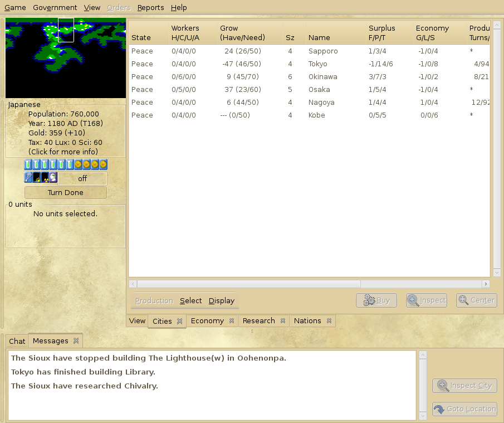Screen dimensions: 504x423
Task: Click the government bust indicator icon
Action: [53, 177]
